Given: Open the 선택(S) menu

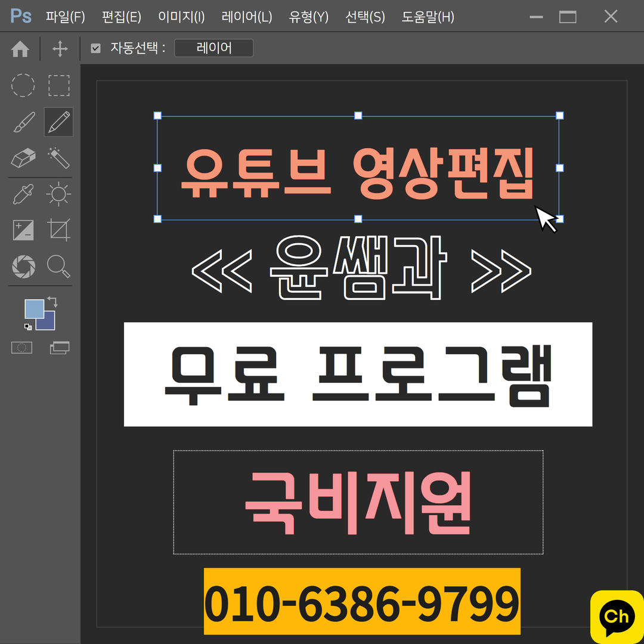Looking at the screenshot, I should pos(365,17).
